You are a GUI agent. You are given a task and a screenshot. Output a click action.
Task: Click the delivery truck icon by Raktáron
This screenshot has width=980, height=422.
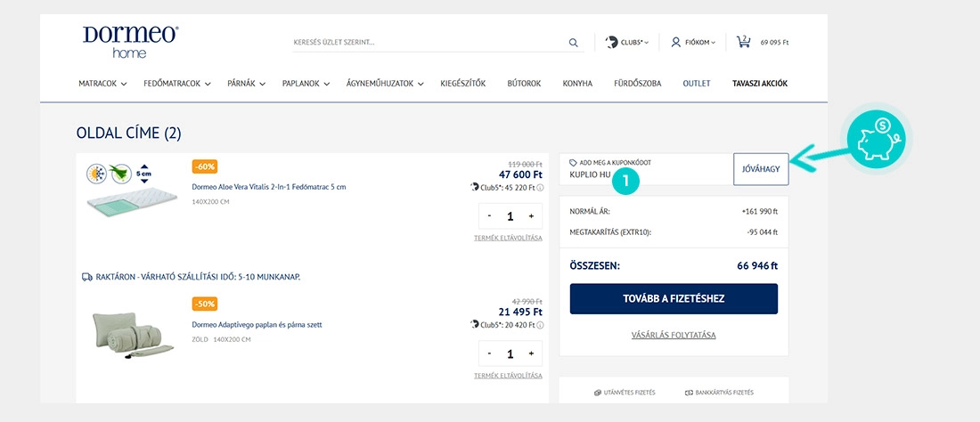[87, 277]
